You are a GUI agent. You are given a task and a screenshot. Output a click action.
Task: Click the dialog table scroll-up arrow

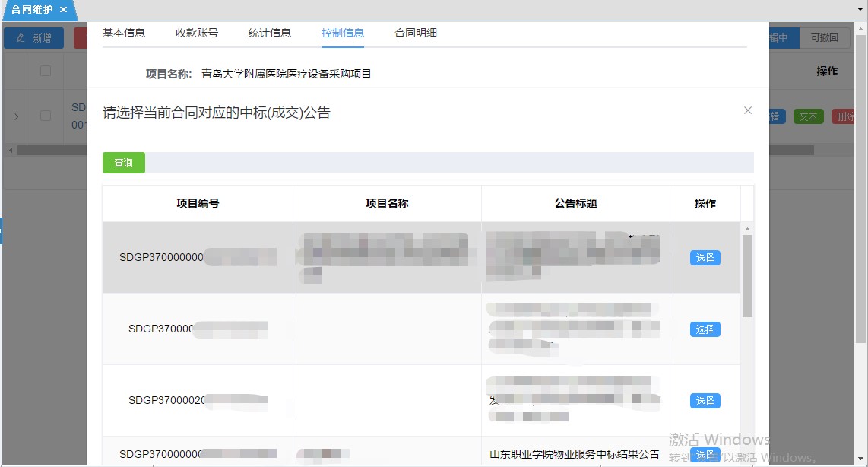747,229
